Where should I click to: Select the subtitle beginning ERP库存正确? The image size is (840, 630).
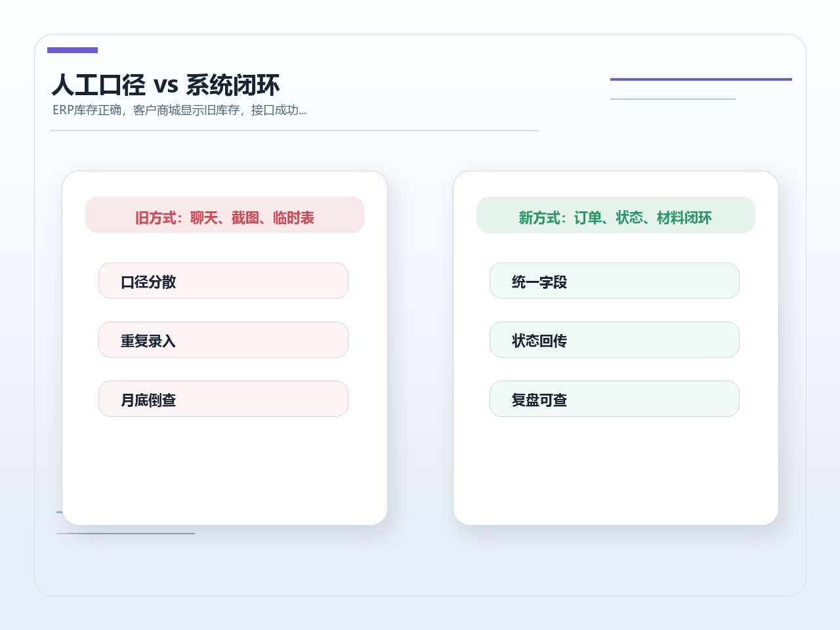[179, 110]
